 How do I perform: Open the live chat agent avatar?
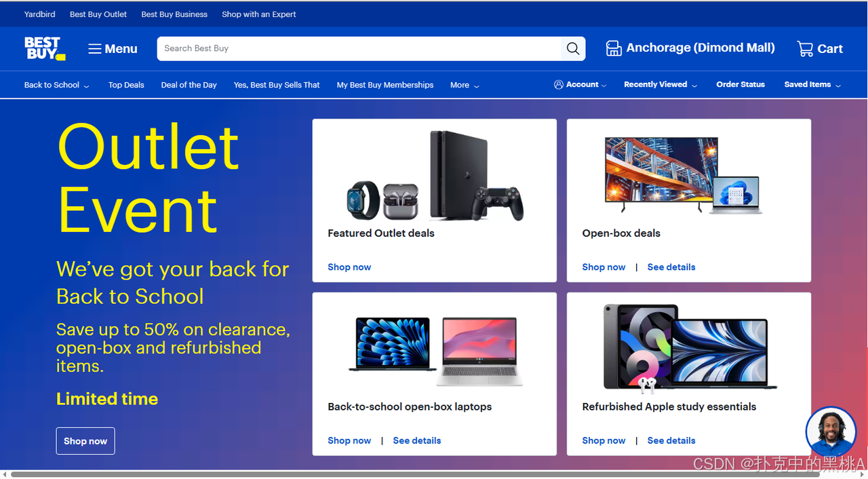(x=831, y=432)
